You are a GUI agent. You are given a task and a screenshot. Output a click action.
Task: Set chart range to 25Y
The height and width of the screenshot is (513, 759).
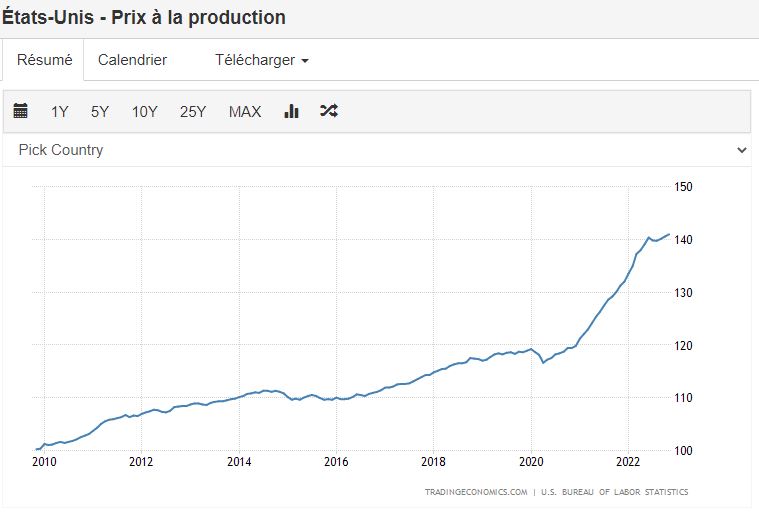[x=193, y=112]
